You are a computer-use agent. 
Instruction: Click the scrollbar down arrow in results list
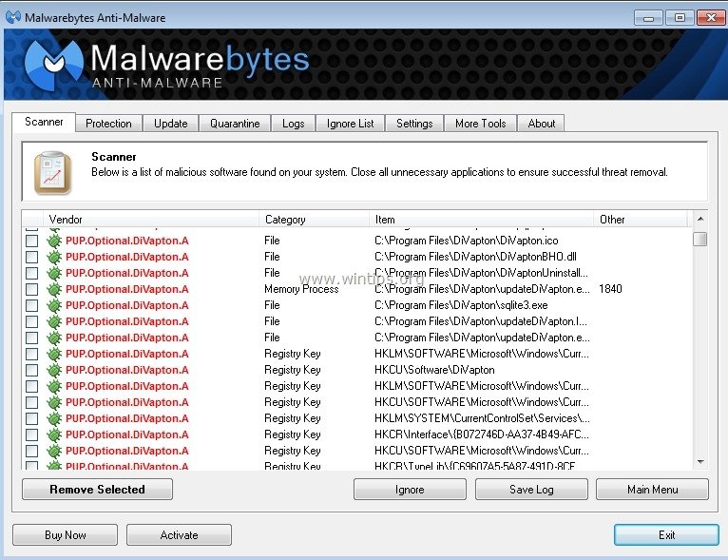coord(700,461)
